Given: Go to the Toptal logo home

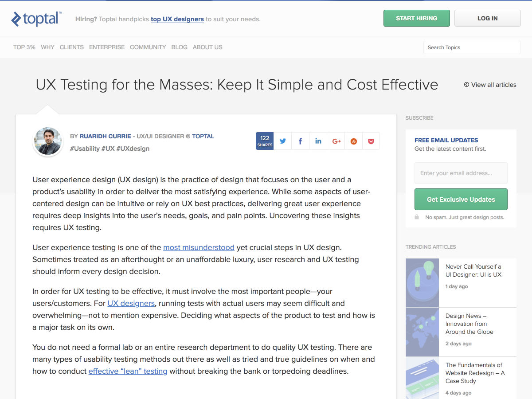Looking at the screenshot, I should click(x=36, y=19).
